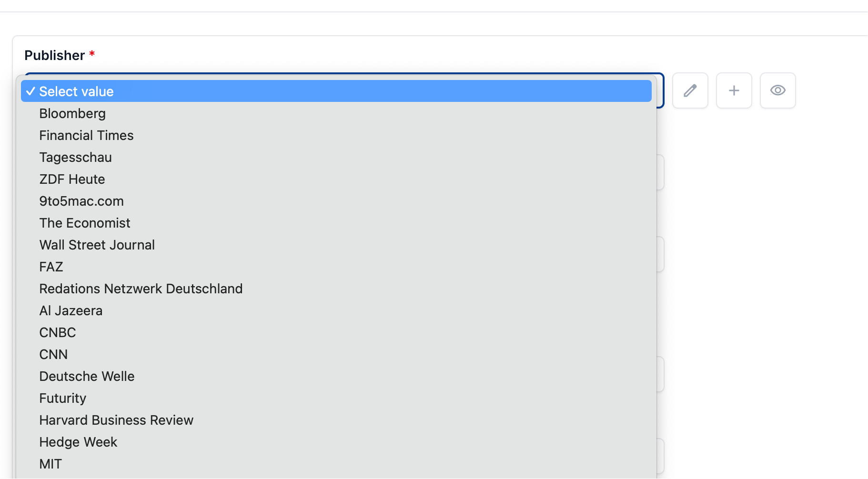This screenshot has height=479, width=868.
Task: Pick CNBC in the publisher list
Action: click(x=336, y=332)
